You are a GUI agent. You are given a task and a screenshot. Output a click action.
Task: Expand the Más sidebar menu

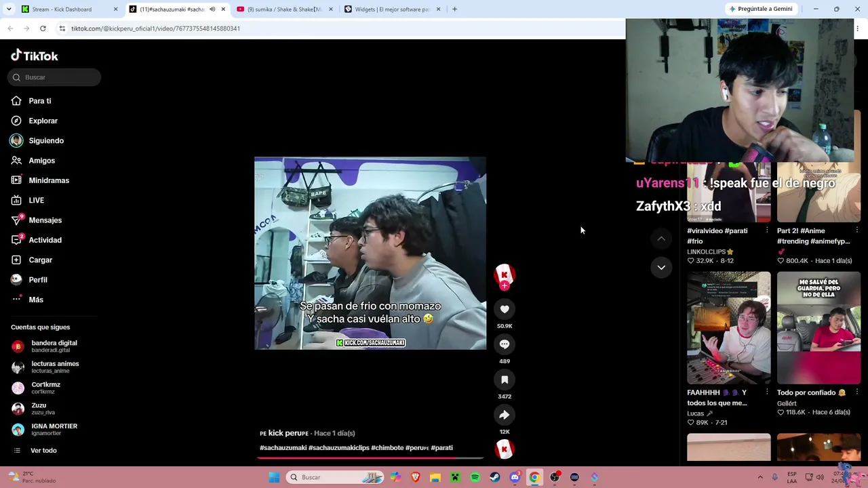click(x=36, y=300)
